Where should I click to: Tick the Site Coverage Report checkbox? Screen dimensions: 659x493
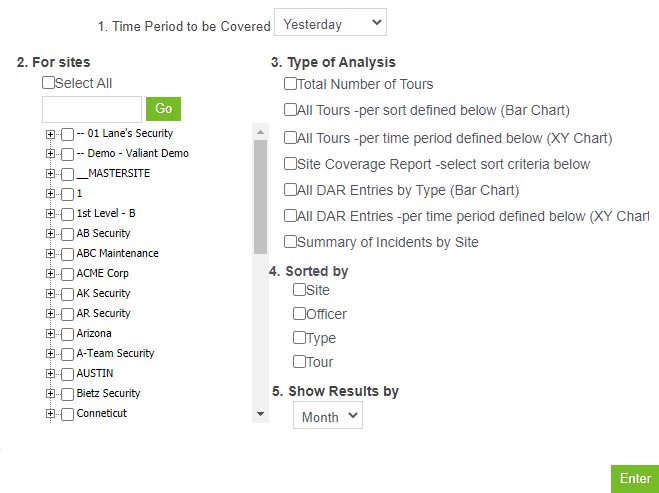[x=291, y=163]
